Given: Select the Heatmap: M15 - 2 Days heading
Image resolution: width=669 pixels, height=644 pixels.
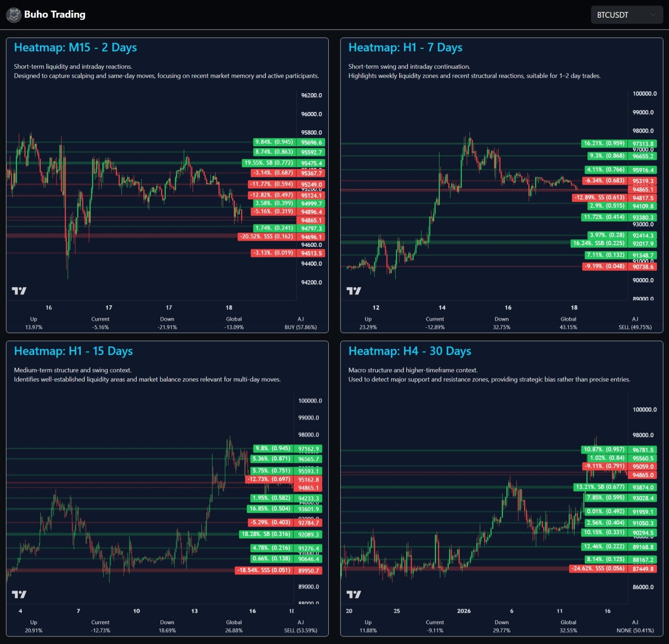Looking at the screenshot, I should [75, 47].
